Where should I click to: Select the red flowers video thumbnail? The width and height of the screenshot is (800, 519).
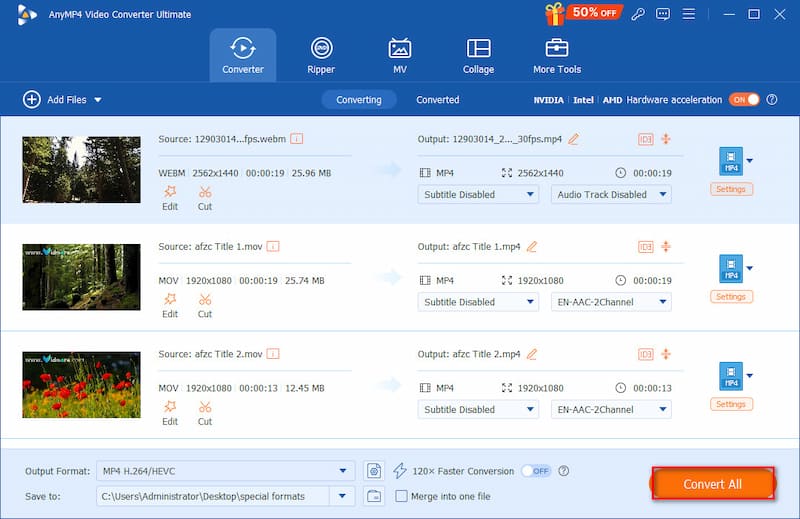(x=81, y=384)
